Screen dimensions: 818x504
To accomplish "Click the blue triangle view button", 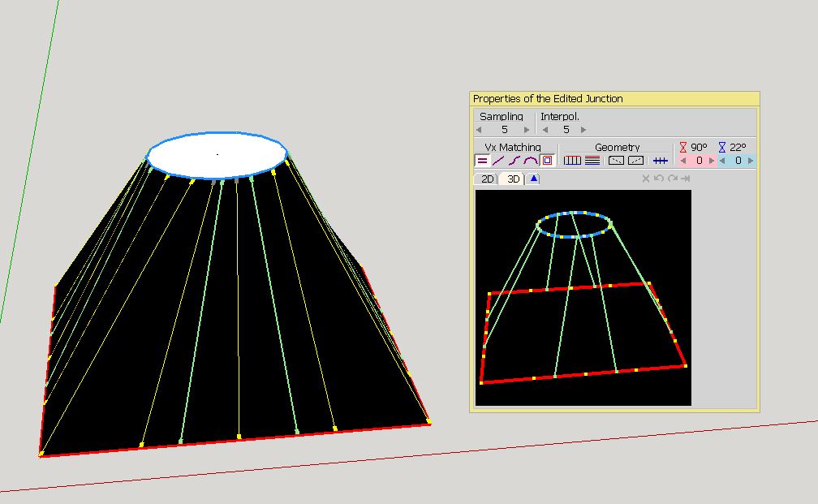I will click(533, 179).
